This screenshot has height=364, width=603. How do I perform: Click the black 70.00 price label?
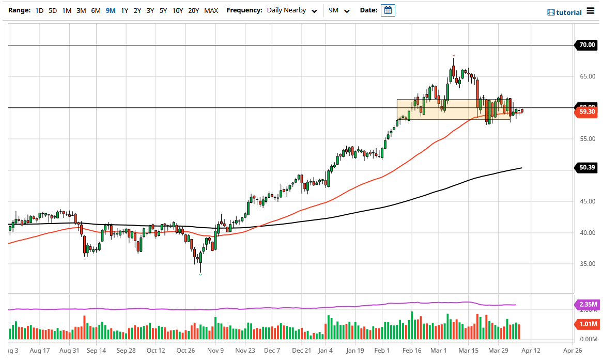point(585,45)
